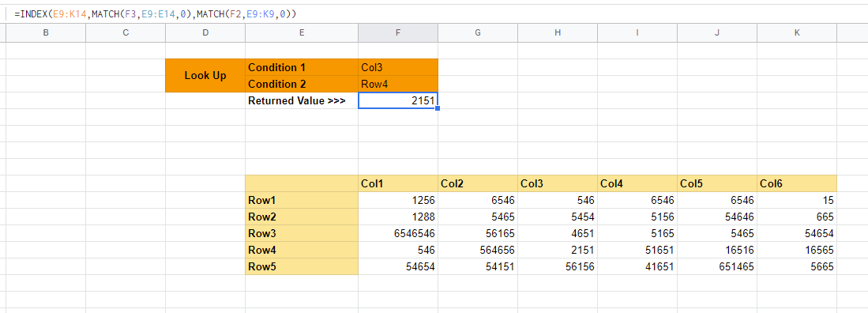Select column I header
Viewport: 868px width, 313px height.
coord(637,32)
